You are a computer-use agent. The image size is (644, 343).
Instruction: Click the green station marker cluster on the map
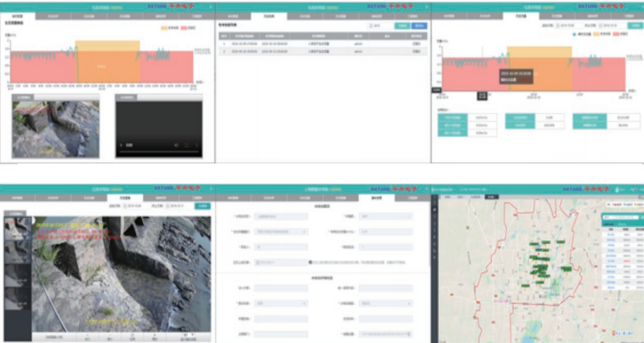pos(541,266)
